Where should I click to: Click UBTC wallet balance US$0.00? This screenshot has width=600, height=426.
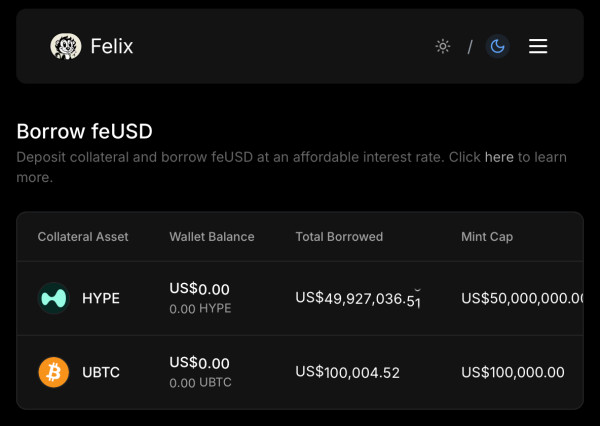click(x=200, y=363)
